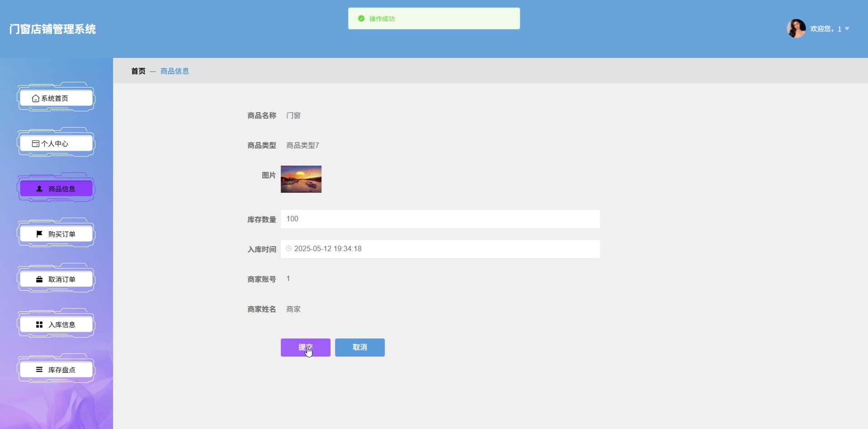The height and width of the screenshot is (429, 868).
Task: Click the card icon beside 个人中心
Action: 36,143
